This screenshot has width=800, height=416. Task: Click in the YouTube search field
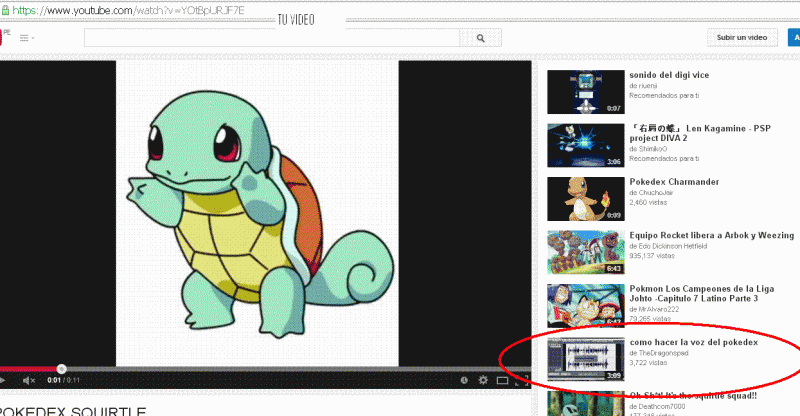click(272, 38)
